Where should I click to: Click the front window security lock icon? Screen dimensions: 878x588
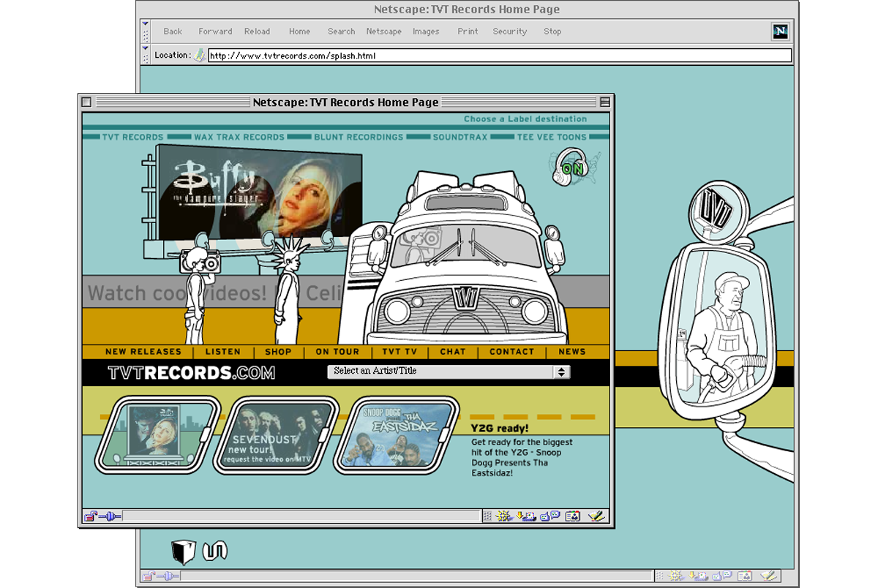pyautogui.click(x=91, y=516)
